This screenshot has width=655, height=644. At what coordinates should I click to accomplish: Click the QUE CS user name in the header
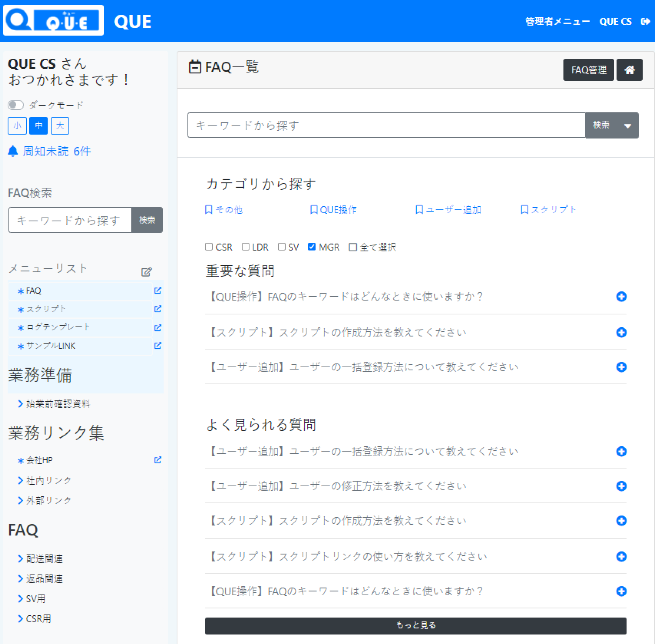(616, 21)
